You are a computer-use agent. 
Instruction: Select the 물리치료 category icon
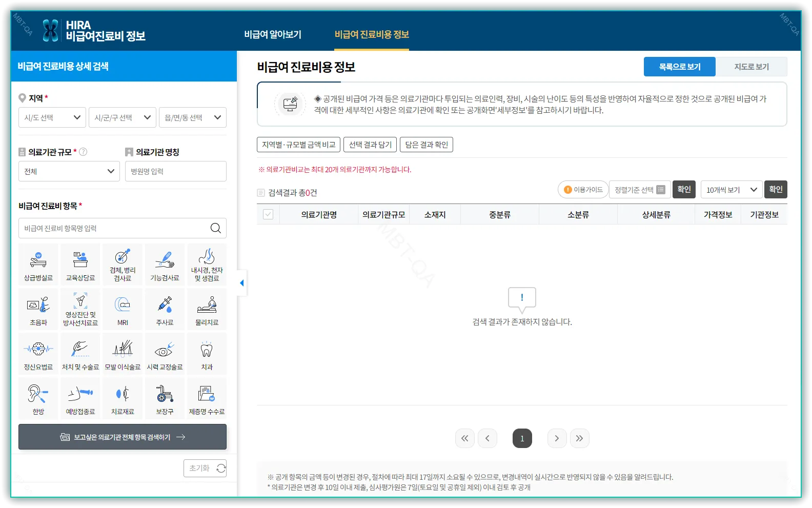tap(207, 309)
